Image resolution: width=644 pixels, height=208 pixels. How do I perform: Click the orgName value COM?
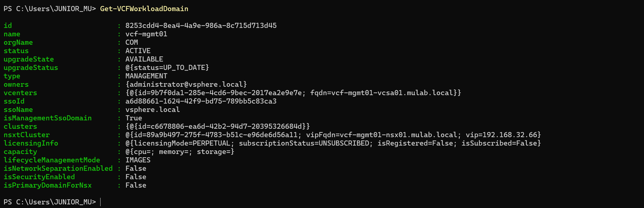pos(131,42)
